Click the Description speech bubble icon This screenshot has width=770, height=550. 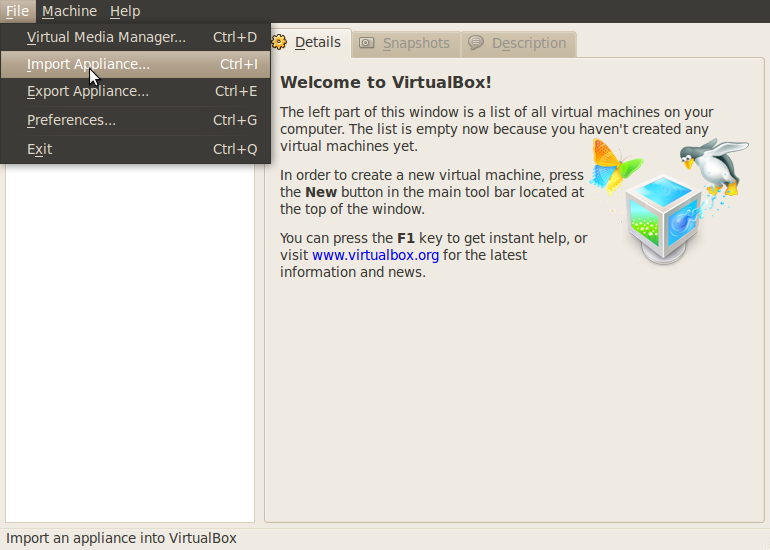click(475, 43)
